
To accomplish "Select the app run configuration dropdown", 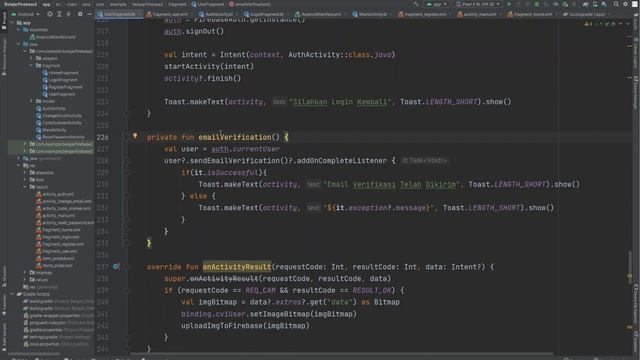I will 436,4.
